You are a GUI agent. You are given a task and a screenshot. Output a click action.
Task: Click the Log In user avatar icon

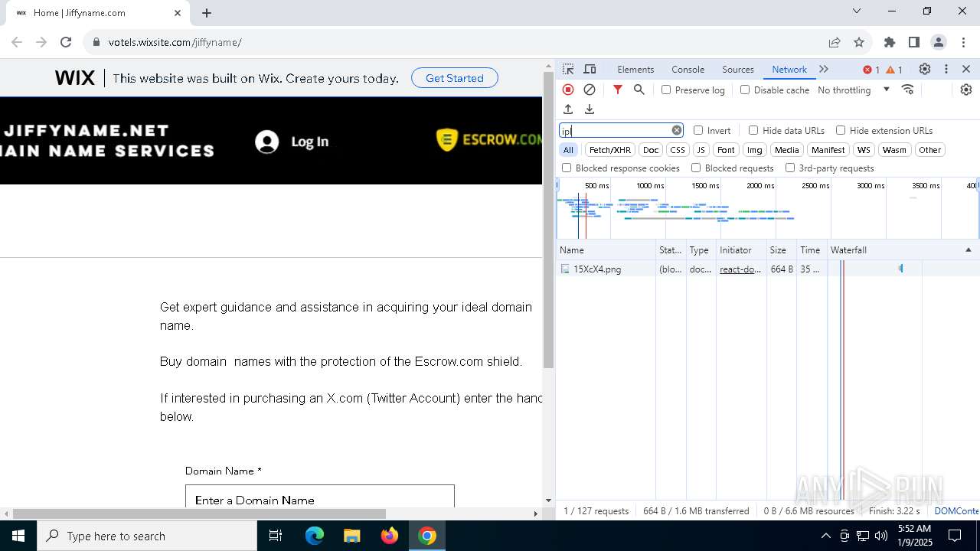click(x=266, y=142)
